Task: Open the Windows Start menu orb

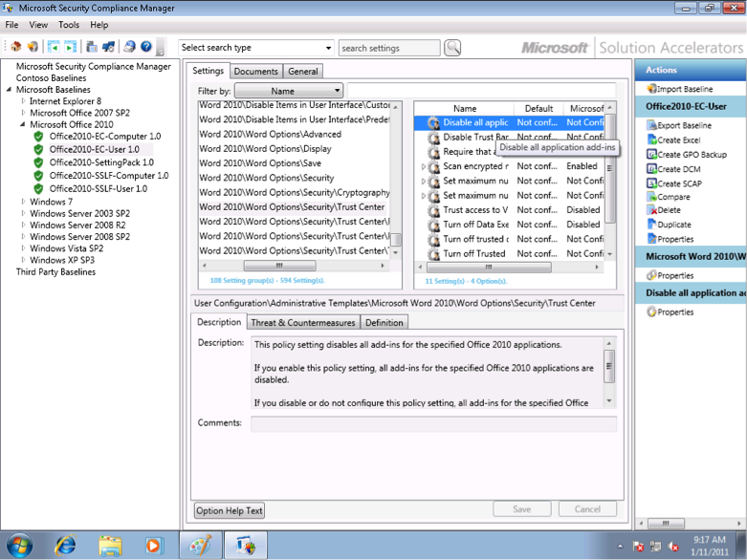Action: click(x=19, y=546)
